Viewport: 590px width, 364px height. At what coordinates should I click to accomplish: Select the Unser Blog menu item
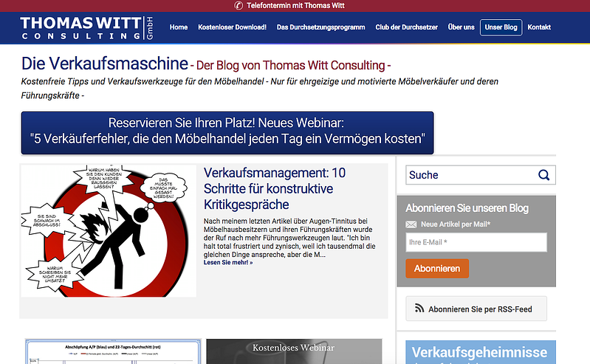[x=501, y=27]
